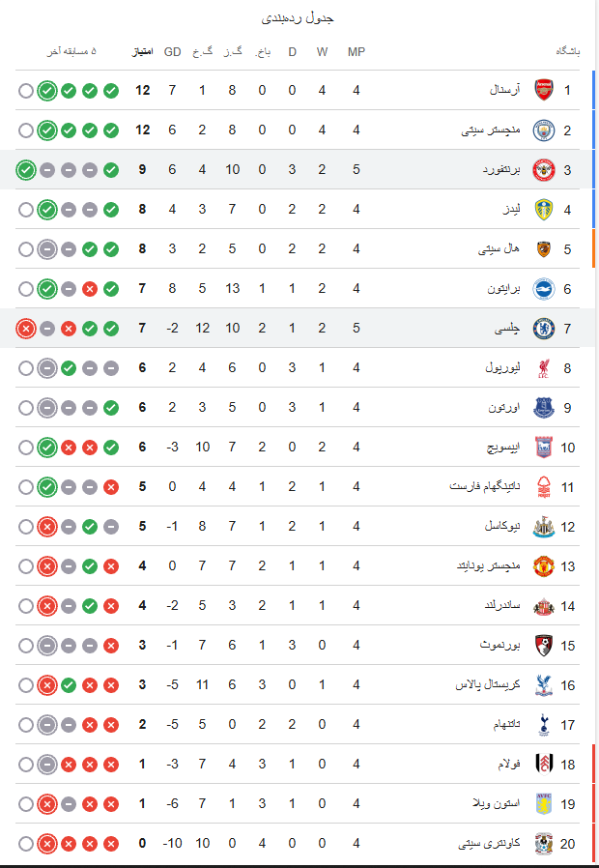Image resolution: width=599 pixels, height=868 pixels.
Task: Open Brentford's club badge in row 3
Action: coord(544,170)
